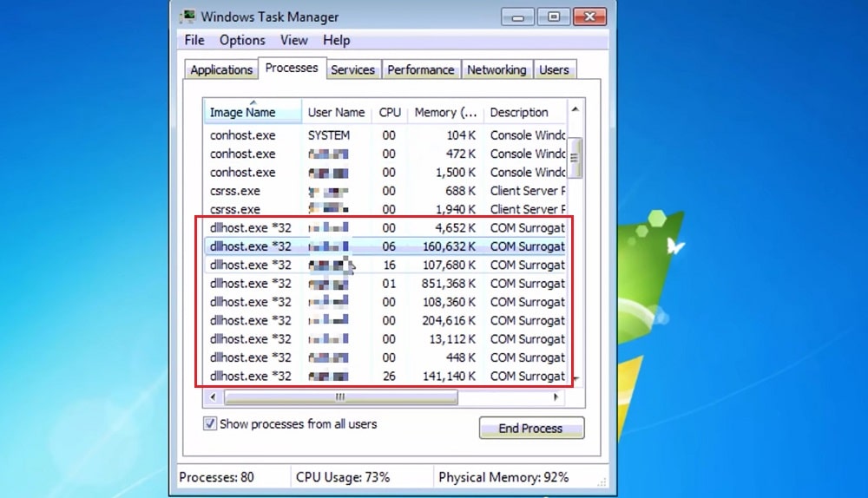Sort by User Name column header
The width and height of the screenshot is (868, 498).
337,112
